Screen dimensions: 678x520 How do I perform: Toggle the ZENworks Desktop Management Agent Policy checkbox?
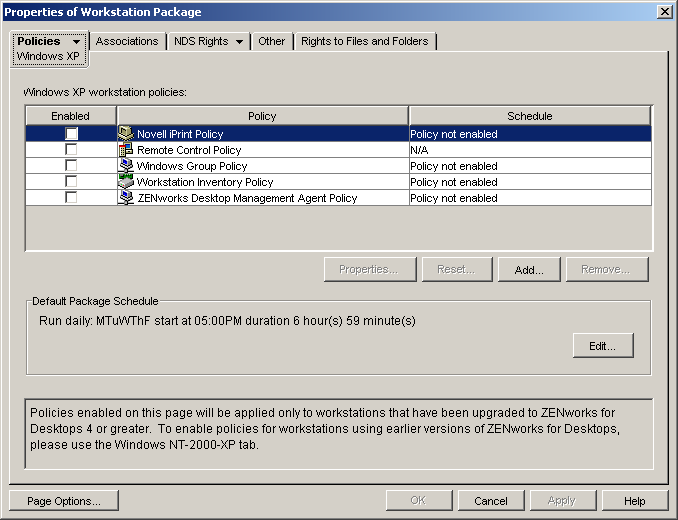click(71, 198)
